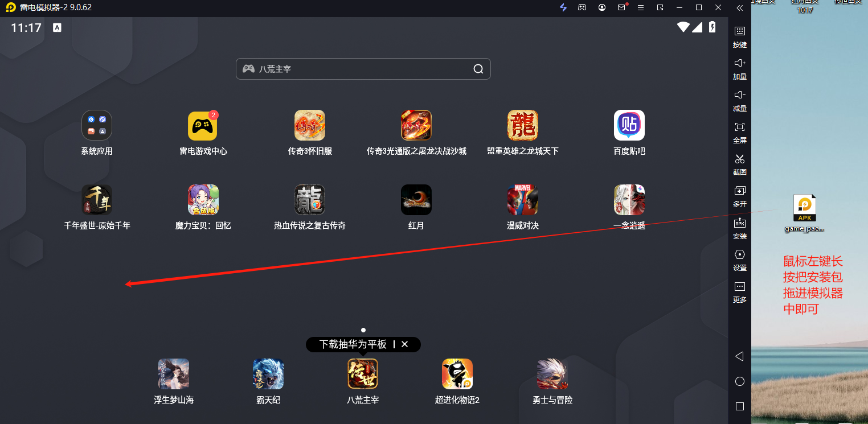Collapse the sidebar with double chevron
868x424 pixels.
click(740, 8)
